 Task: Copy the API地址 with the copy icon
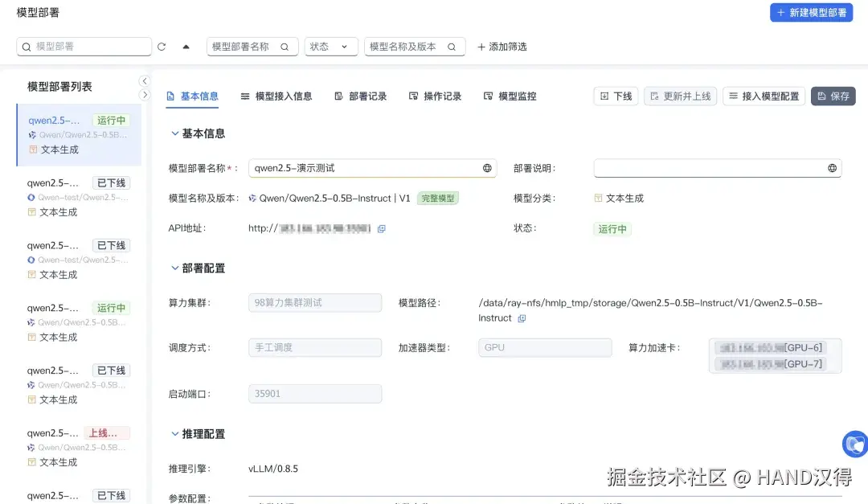[x=382, y=229]
